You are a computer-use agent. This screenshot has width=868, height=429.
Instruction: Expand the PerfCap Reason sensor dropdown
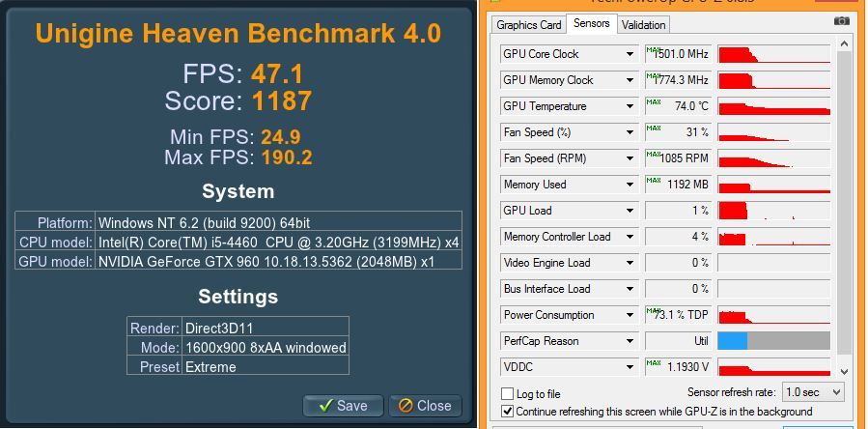[x=630, y=341]
